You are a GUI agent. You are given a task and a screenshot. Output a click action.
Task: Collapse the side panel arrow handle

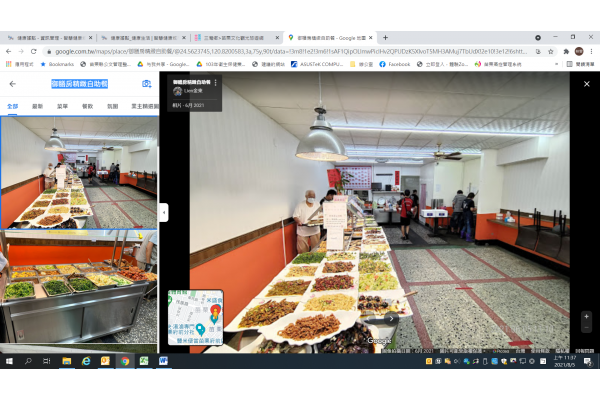[x=164, y=212]
